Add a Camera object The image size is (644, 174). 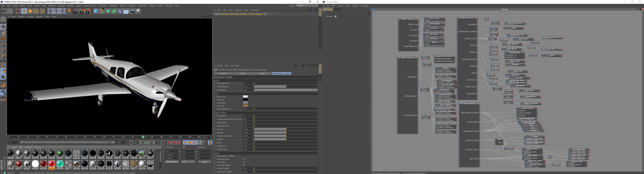[132, 11]
